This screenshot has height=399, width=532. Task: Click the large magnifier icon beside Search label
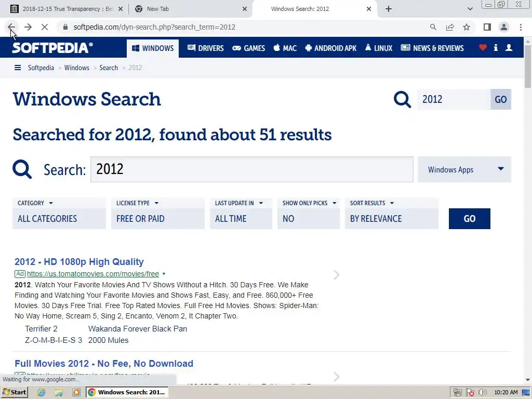pos(22,169)
